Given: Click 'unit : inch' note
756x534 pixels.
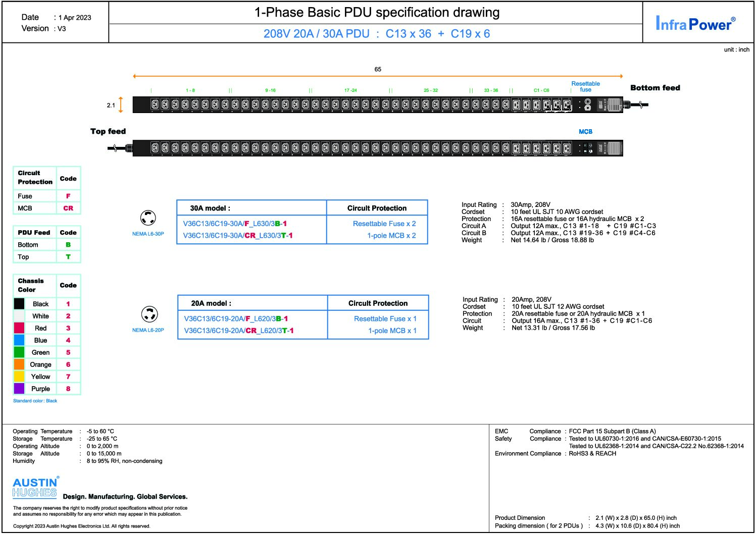Looking at the screenshot, I should tap(737, 49).
